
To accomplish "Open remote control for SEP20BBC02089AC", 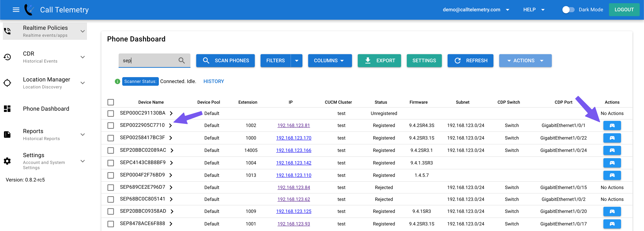I will (612, 150).
